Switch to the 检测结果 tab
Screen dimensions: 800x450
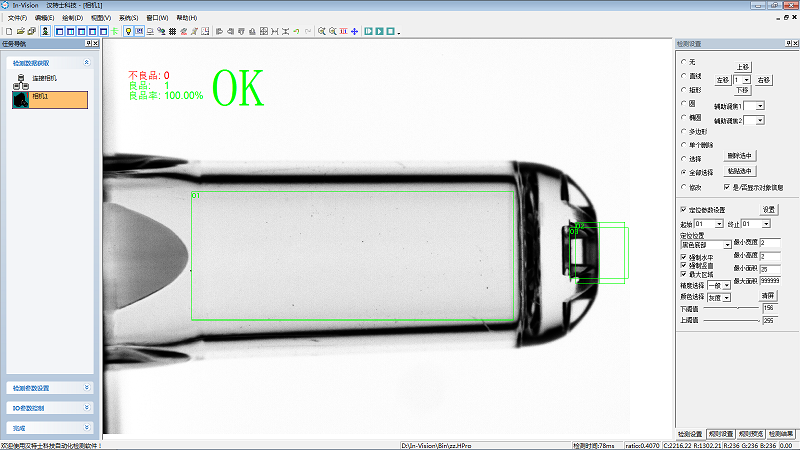pyautogui.click(x=783, y=434)
